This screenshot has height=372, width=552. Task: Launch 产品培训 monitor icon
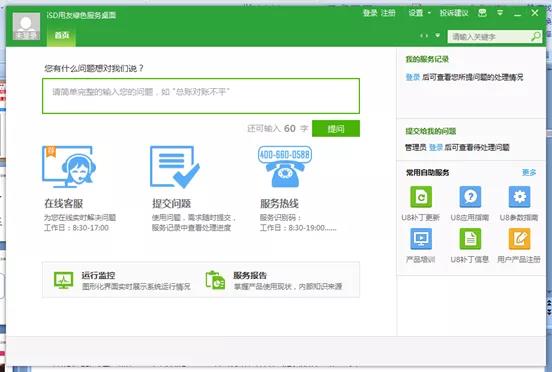point(421,239)
